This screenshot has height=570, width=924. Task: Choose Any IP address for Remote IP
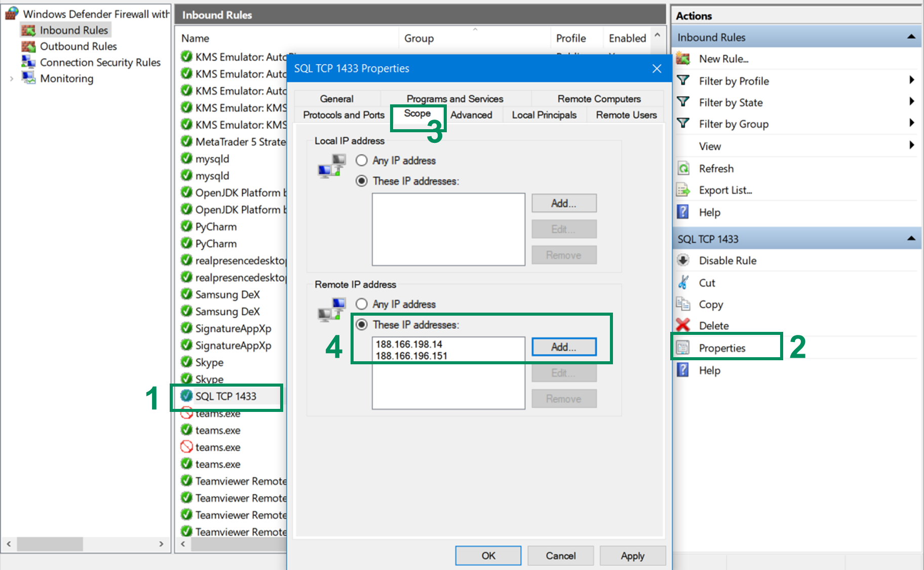pyautogui.click(x=362, y=304)
